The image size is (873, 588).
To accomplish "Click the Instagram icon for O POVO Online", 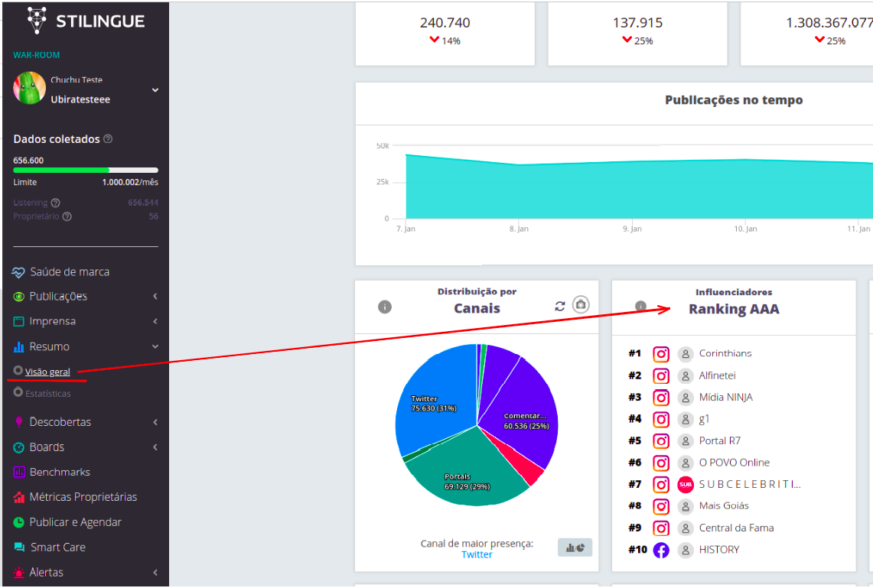I will pyautogui.click(x=661, y=463).
